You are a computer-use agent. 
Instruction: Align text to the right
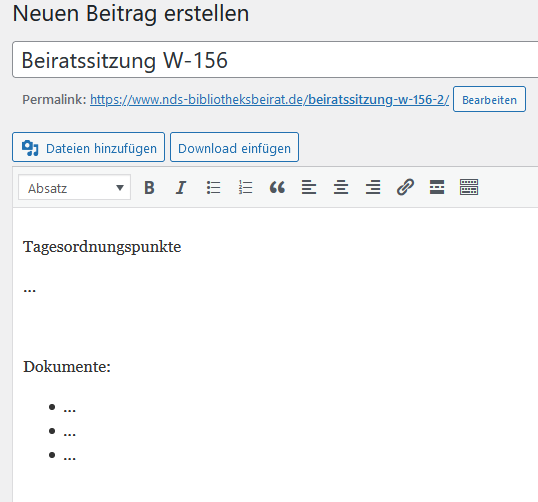[373, 187]
